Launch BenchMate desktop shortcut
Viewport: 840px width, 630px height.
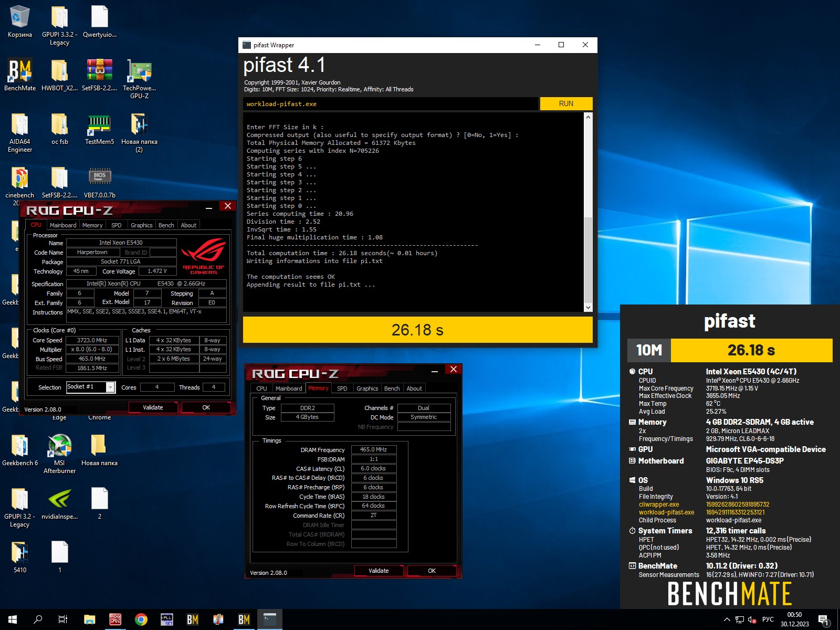(x=20, y=75)
